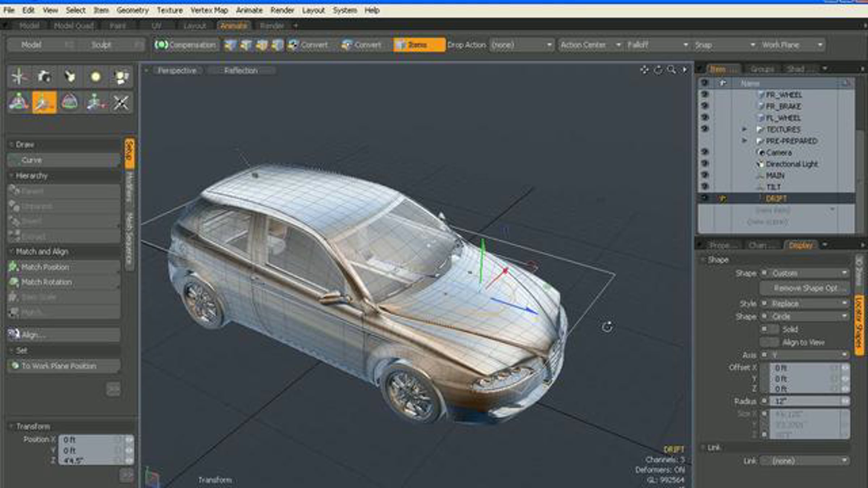
Task: Hide the FR_WHEEL item using its eye
Action: (x=704, y=94)
